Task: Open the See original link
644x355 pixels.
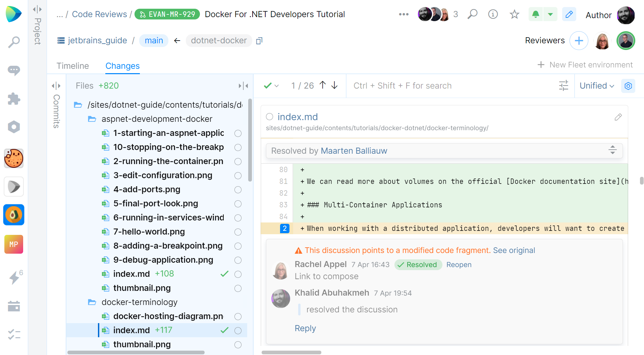Action: coord(514,250)
